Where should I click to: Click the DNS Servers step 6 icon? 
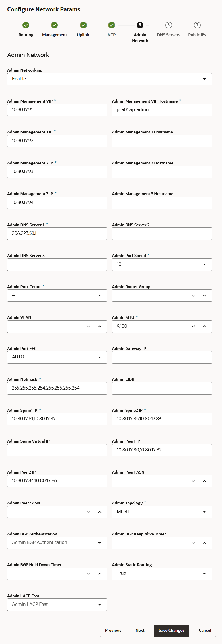pos(168,25)
